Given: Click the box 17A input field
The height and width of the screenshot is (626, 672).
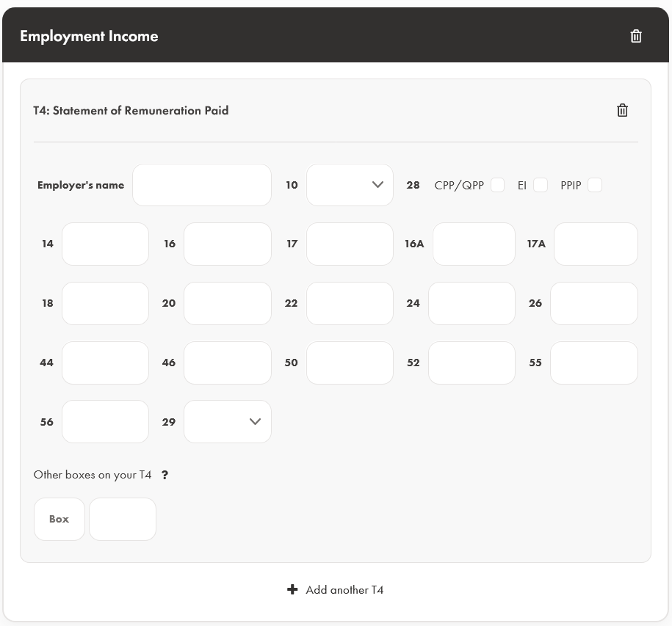Looking at the screenshot, I should click(x=596, y=244).
